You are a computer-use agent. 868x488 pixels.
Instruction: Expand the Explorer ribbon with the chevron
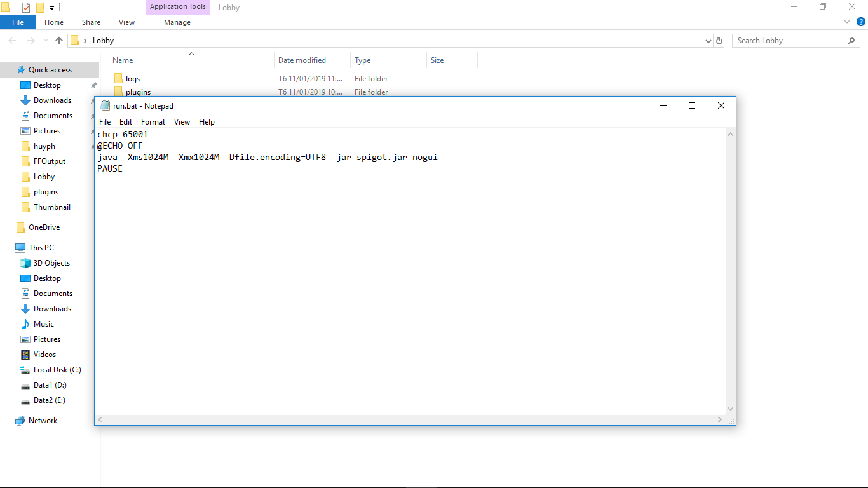pos(847,22)
